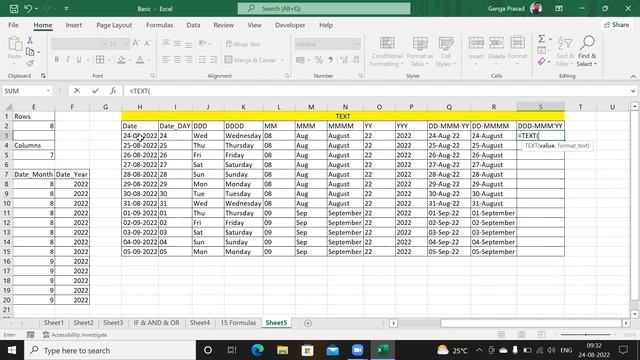The width and height of the screenshot is (640, 360).
Task: Click Accessibility: Investigate in status bar
Action: [x=75, y=335]
